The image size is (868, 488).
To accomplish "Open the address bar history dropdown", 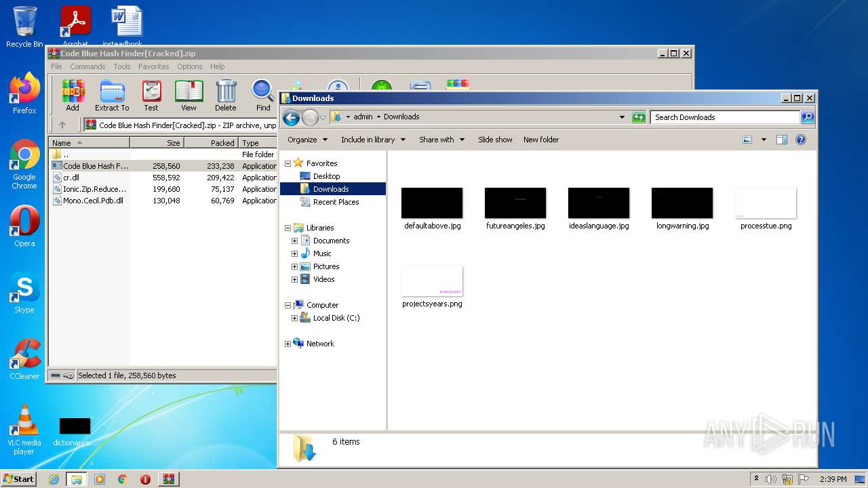I will coord(623,117).
